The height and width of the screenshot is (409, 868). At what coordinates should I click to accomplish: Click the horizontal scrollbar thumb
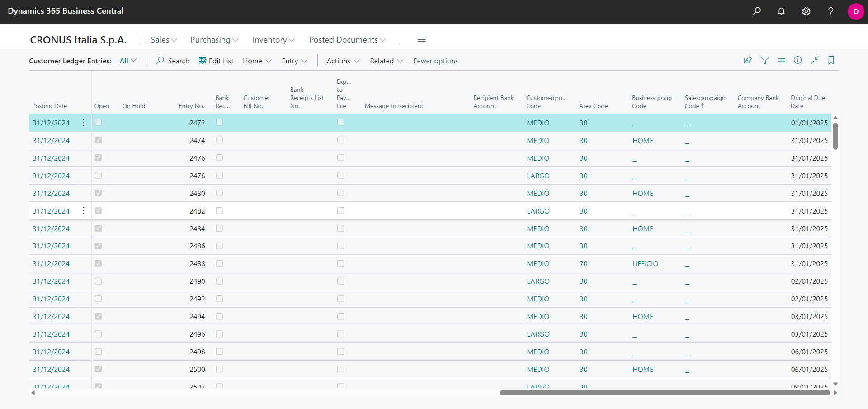coord(665,393)
